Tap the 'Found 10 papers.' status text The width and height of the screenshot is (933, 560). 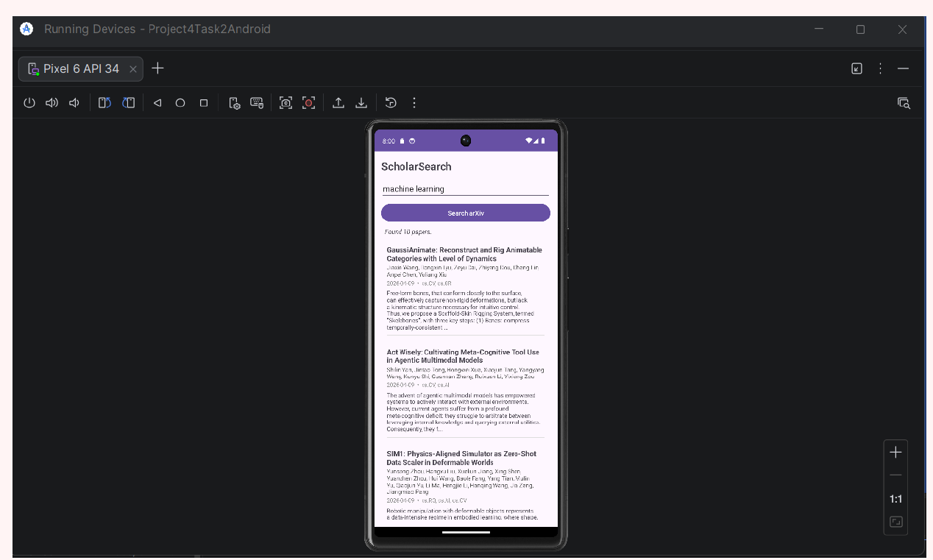(x=408, y=232)
